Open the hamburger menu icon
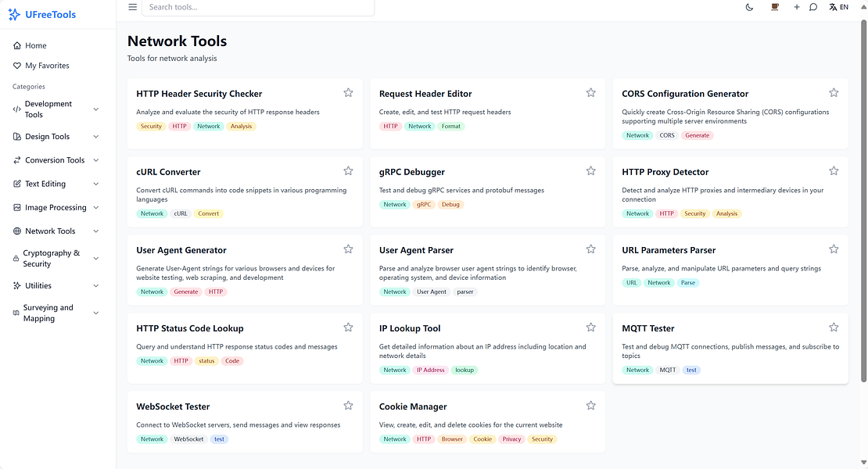Viewport: 868px width, 469px height. [132, 6]
